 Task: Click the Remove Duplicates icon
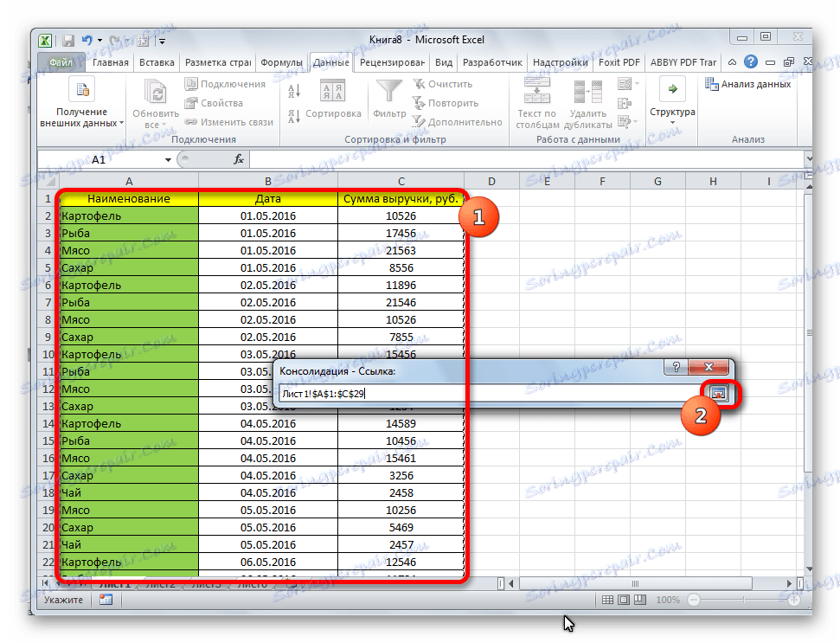[x=587, y=92]
